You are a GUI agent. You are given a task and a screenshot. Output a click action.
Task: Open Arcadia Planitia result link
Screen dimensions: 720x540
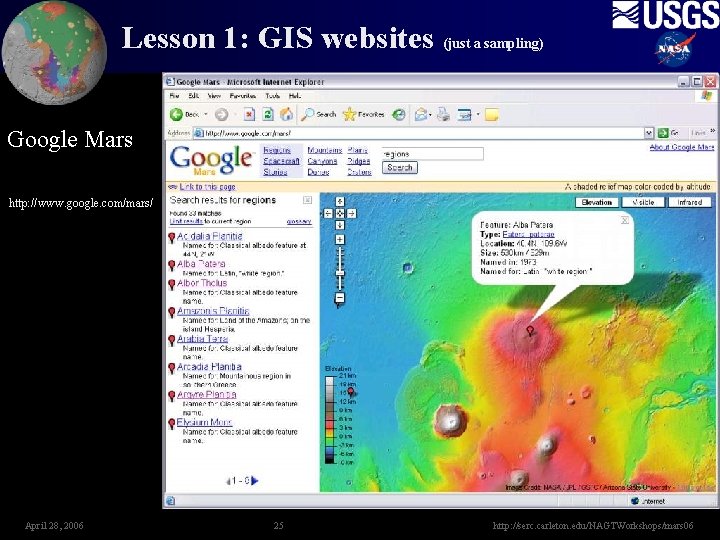pyautogui.click(x=209, y=367)
